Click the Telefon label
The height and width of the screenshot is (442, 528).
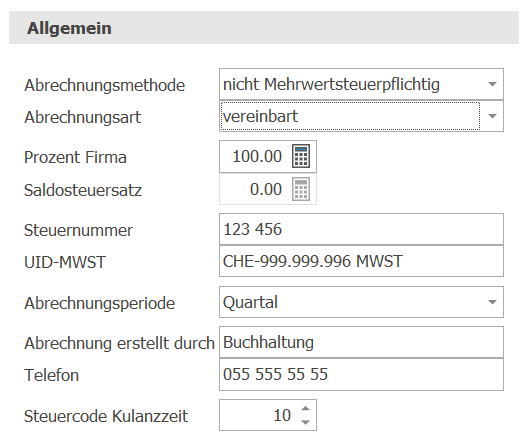[x=52, y=375]
